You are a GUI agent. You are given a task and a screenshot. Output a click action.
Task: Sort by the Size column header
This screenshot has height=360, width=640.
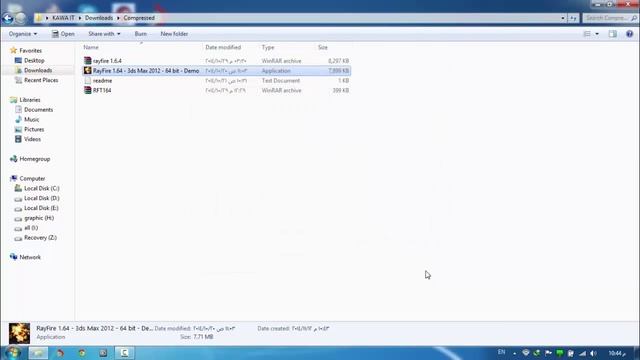tap(323, 47)
